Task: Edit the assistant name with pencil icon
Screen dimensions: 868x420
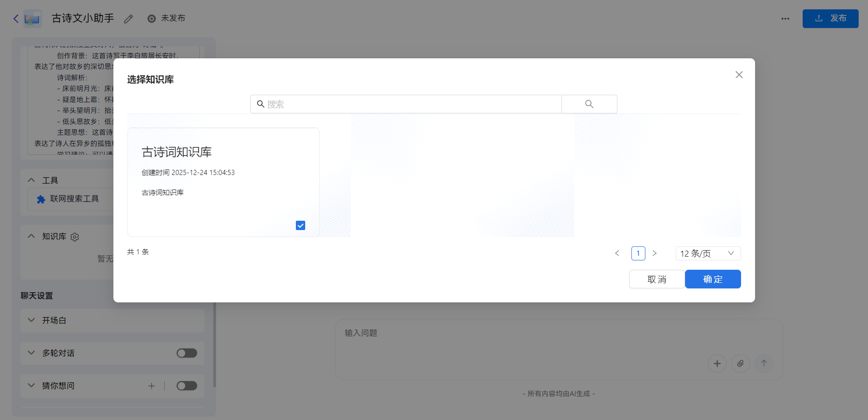Action: pos(128,19)
